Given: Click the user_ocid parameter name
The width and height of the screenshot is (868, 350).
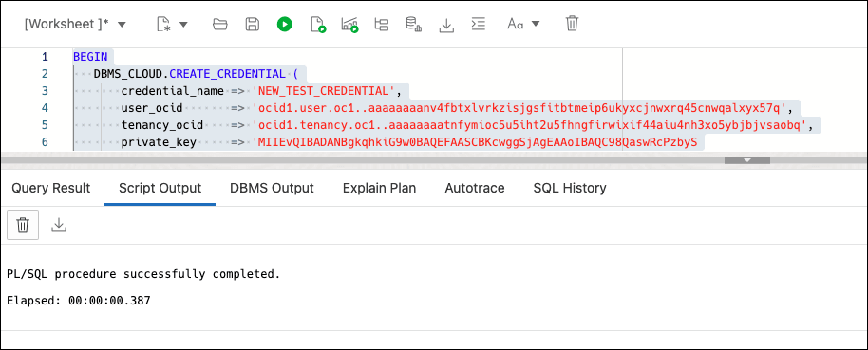Looking at the screenshot, I should (x=152, y=108).
